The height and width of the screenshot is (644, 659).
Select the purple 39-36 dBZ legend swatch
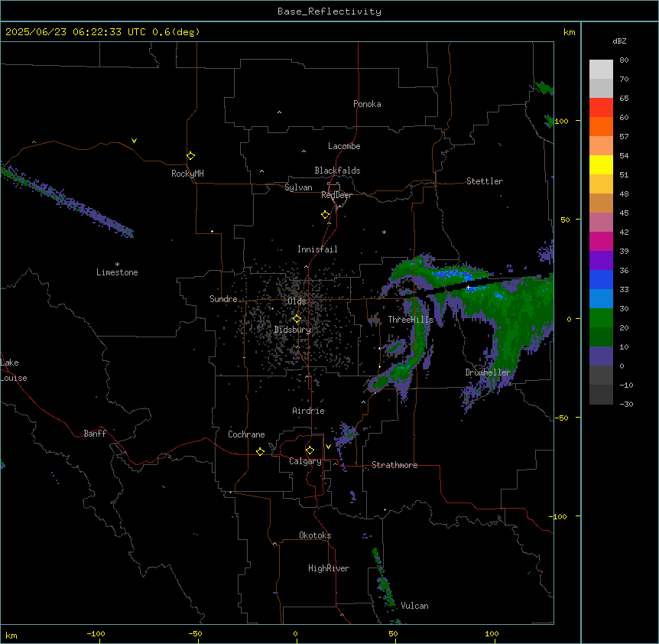(x=601, y=261)
